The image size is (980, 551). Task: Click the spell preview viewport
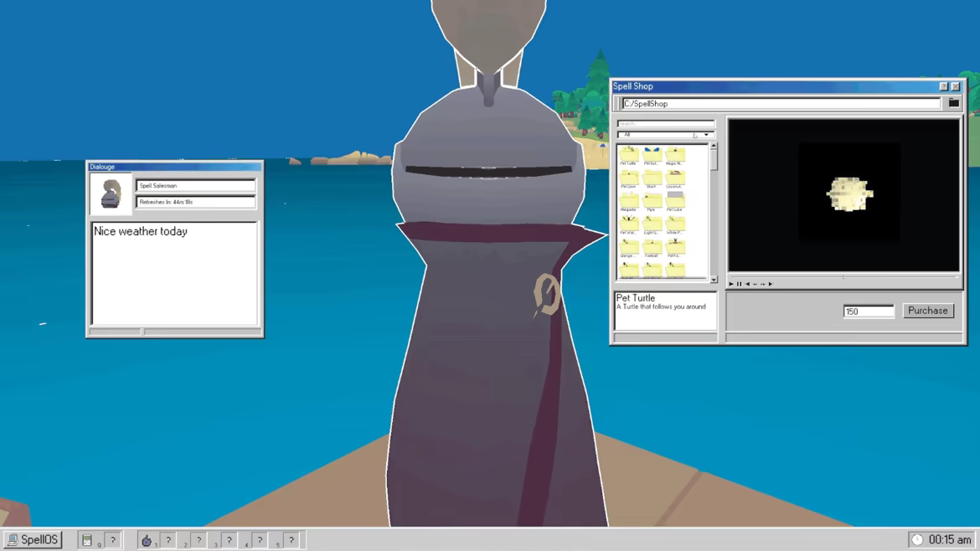point(843,195)
